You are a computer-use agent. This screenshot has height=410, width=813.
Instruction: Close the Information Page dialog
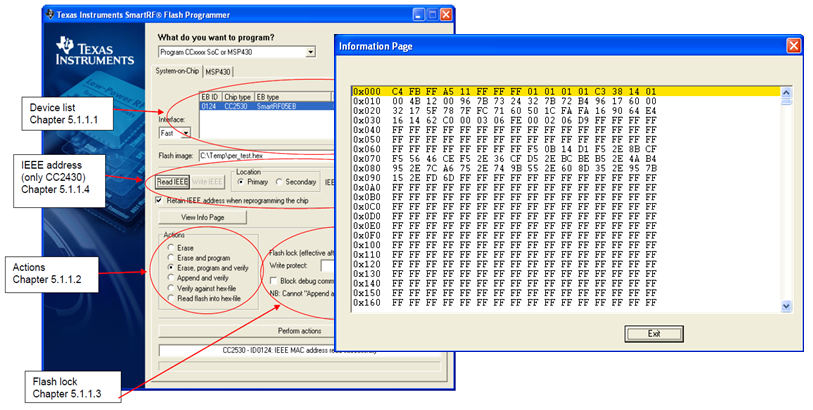point(793,46)
